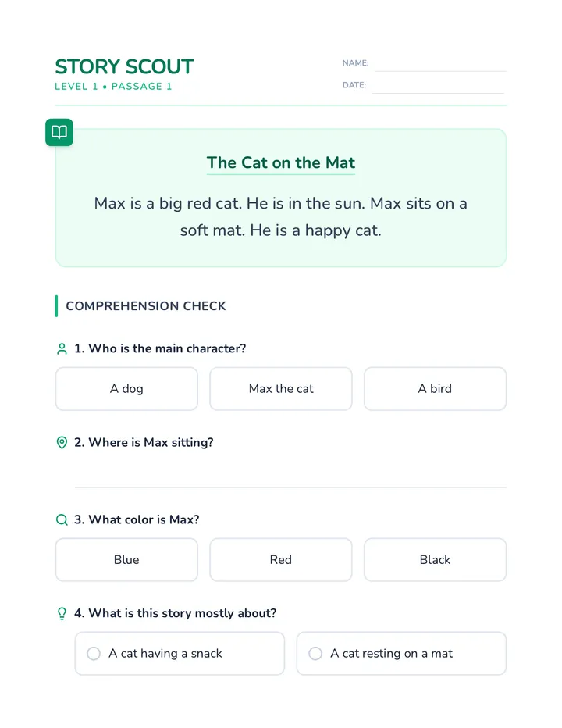Click the person icon beside question 1
562x728 pixels.
coord(62,348)
